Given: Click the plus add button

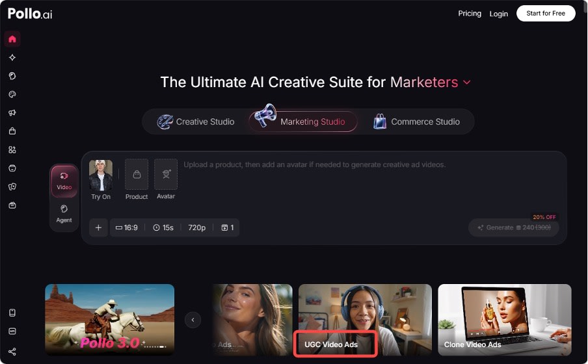Looking at the screenshot, I should click(98, 227).
